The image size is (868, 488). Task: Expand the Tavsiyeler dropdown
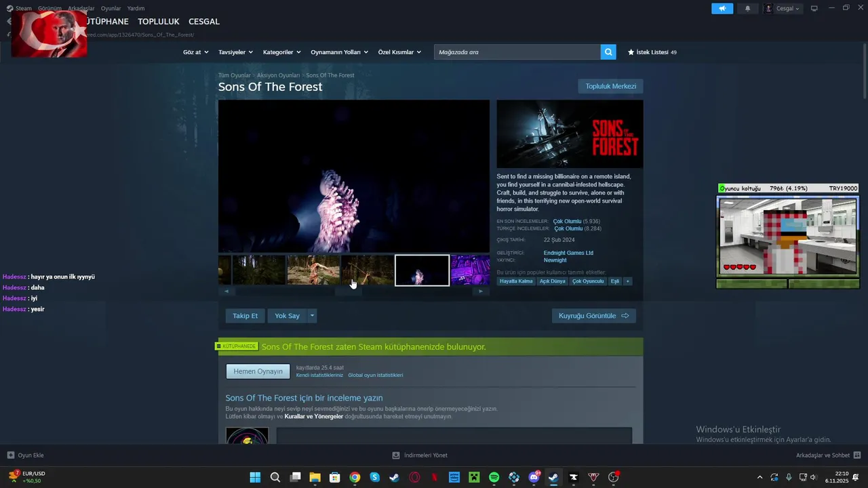235,52
